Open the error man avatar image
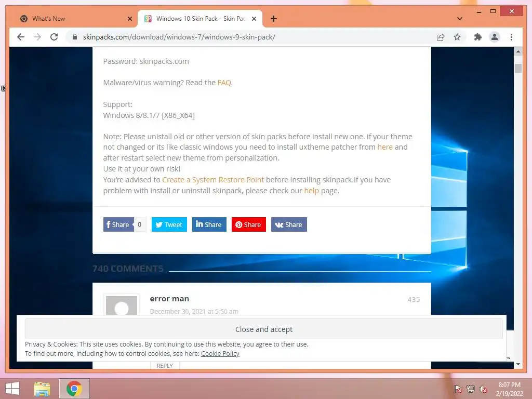The height and width of the screenshot is (399, 532). [x=122, y=305]
